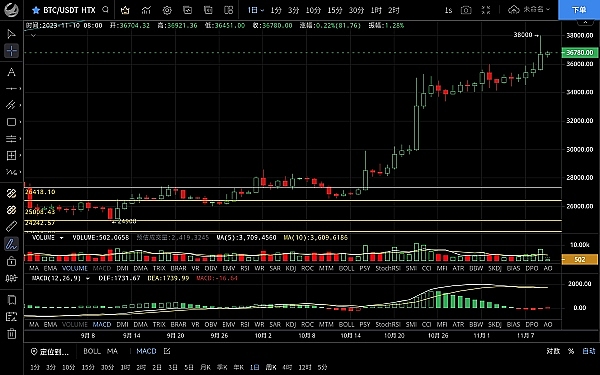The image size is (600, 375).
Task: Delete drawings with the trash icon
Action: pos(11,334)
